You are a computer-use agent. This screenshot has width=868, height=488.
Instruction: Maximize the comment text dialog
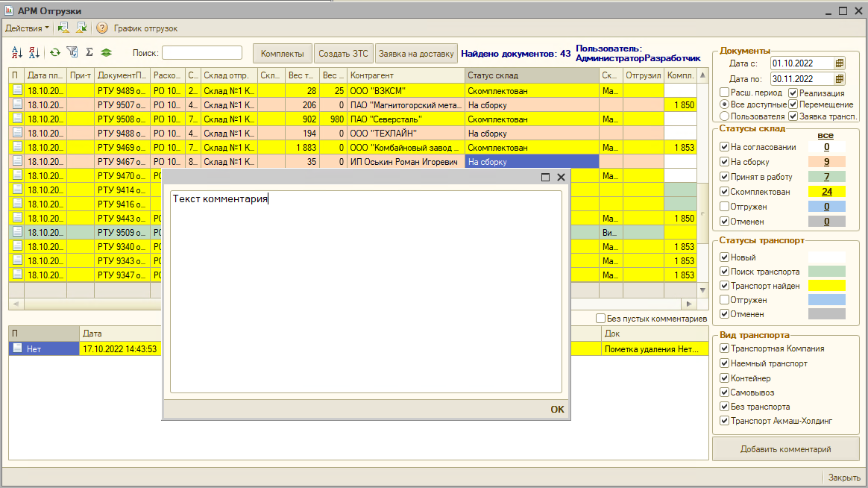point(545,177)
